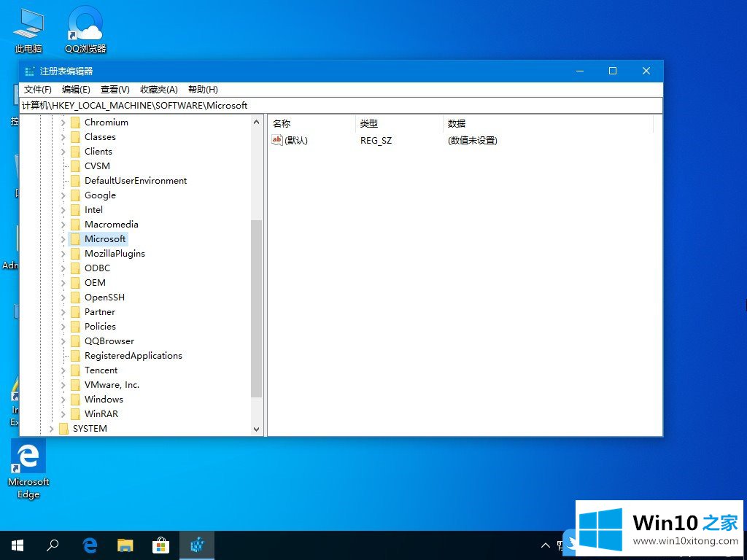
Task: Expand the Google key
Action: [x=63, y=195]
